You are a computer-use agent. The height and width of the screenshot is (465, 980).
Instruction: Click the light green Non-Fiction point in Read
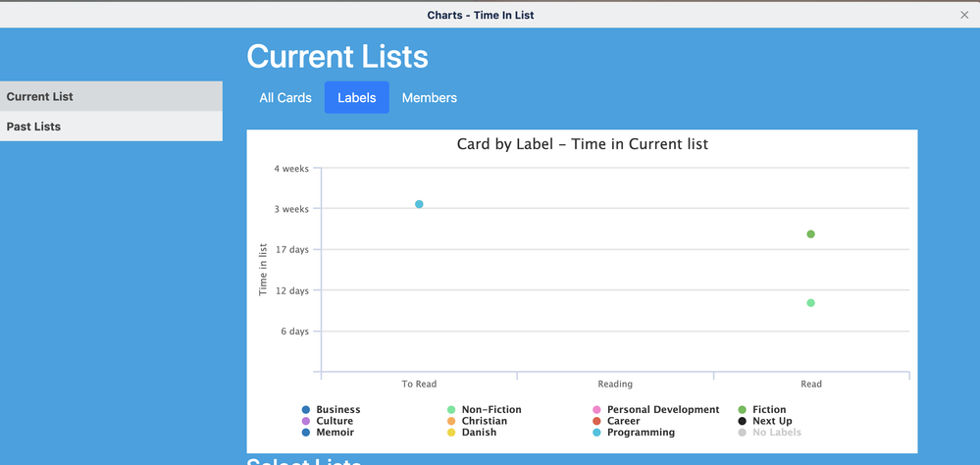click(x=810, y=303)
